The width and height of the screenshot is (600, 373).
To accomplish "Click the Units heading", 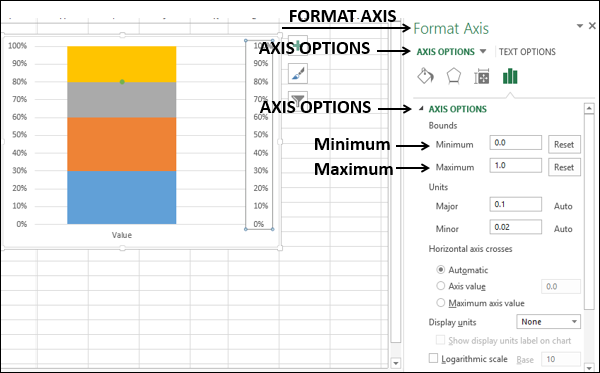I will tap(438, 187).
